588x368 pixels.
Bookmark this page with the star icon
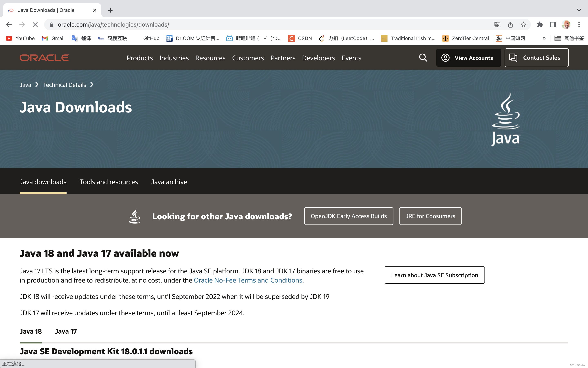click(523, 25)
